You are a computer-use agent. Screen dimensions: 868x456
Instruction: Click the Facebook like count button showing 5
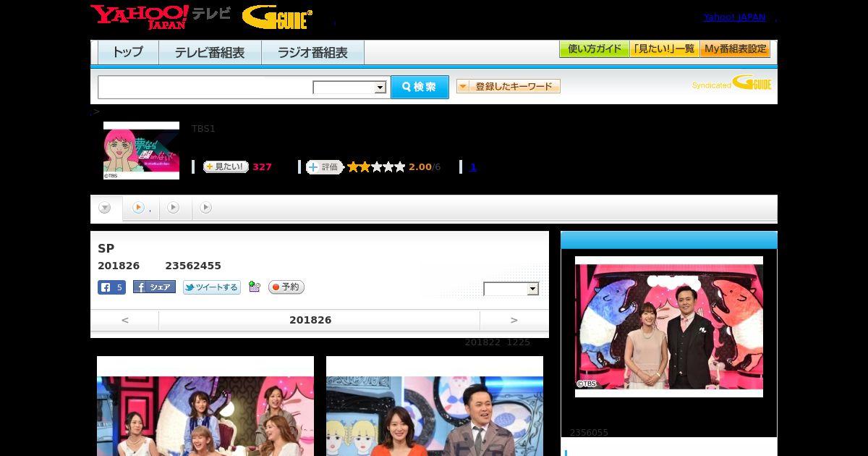point(111,287)
